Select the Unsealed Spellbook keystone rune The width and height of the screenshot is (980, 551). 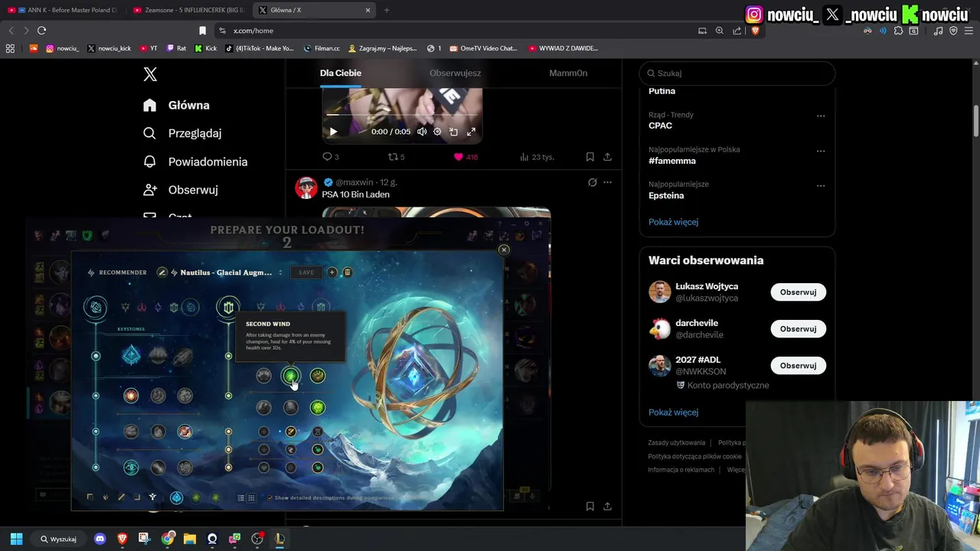[x=158, y=355]
